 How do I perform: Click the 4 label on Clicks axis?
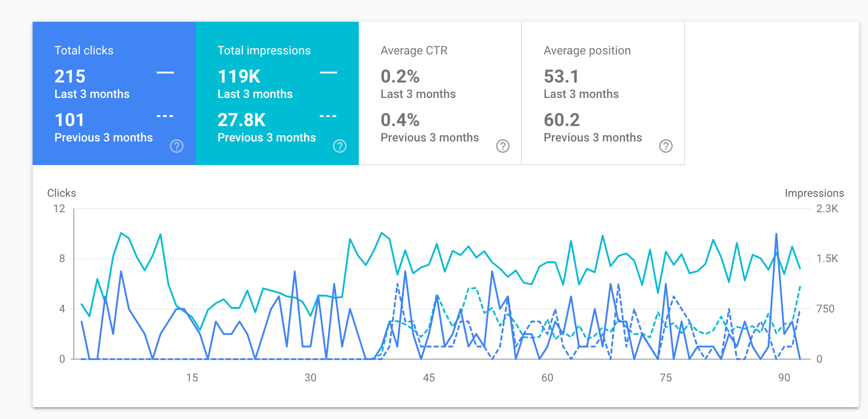[62, 309]
